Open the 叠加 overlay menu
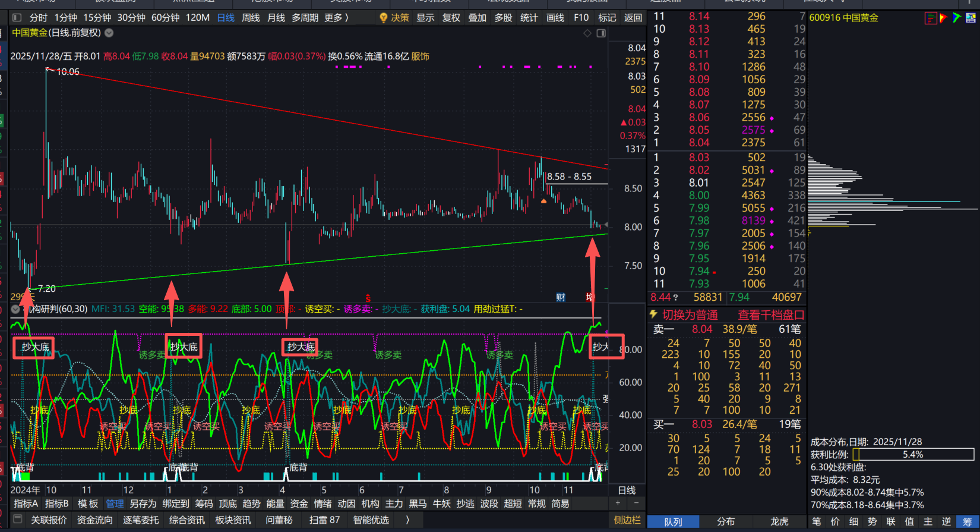This screenshot has width=980, height=532. pyautogui.click(x=478, y=18)
